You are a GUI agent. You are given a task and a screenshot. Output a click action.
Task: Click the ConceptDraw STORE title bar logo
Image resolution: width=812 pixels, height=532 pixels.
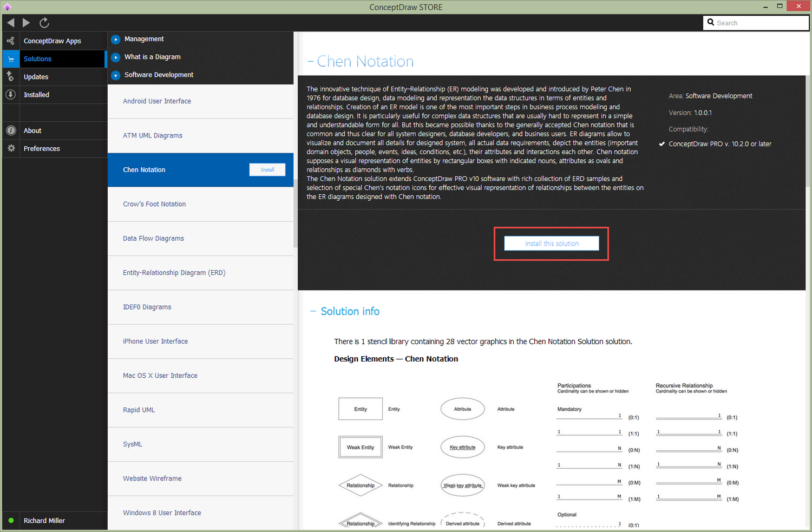[x=7, y=7]
